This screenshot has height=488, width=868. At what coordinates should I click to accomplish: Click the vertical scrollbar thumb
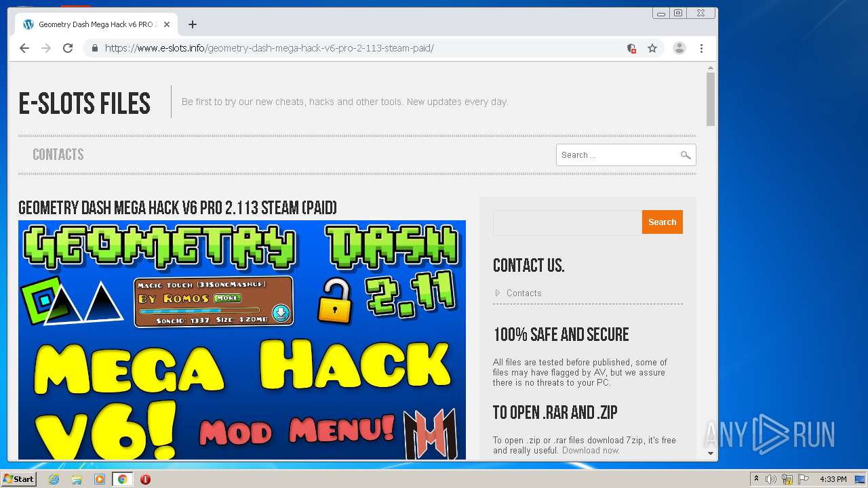(711, 99)
